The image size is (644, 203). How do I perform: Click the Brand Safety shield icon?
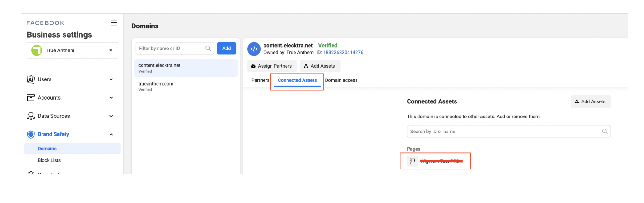[31, 134]
